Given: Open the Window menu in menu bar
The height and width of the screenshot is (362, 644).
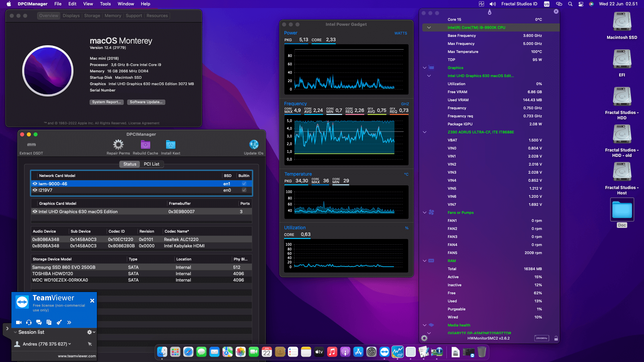Looking at the screenshot, I should pyautogui.click(x=126, y=4).
